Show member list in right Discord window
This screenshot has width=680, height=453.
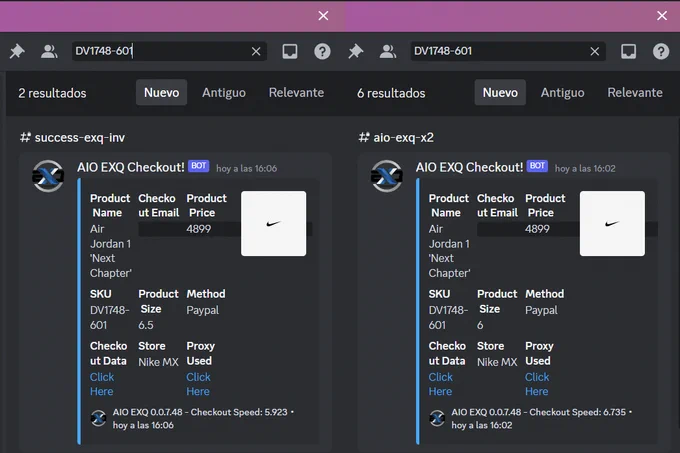pos(388,52)
